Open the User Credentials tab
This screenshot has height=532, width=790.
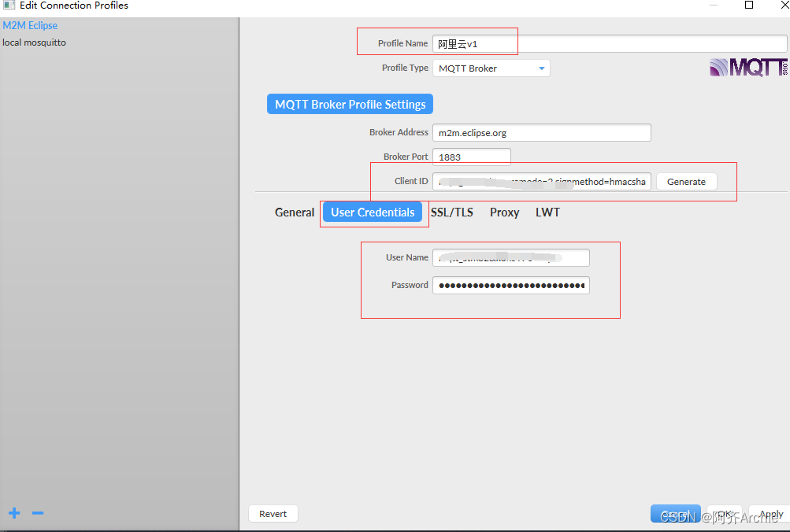click(x=373, y=212)
